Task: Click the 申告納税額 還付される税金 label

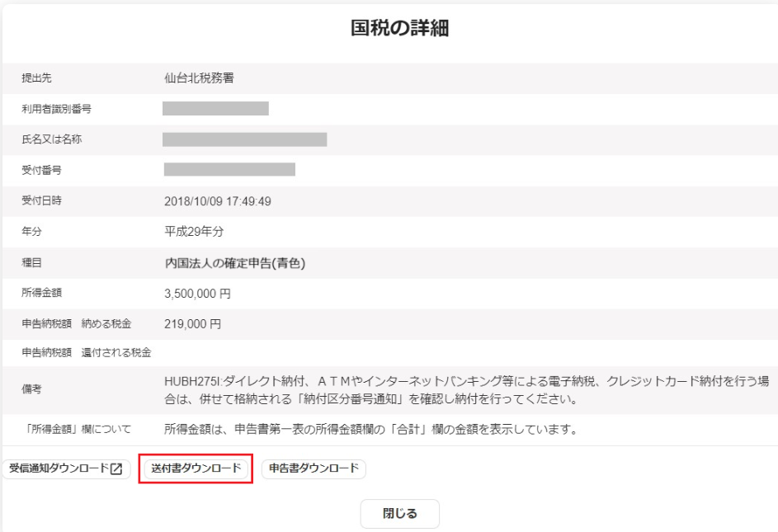Action: [87, 353]
